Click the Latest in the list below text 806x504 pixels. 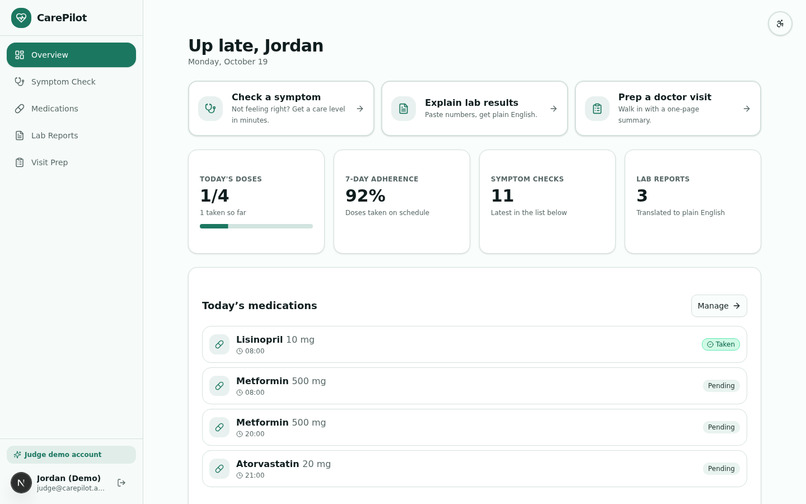529,212
